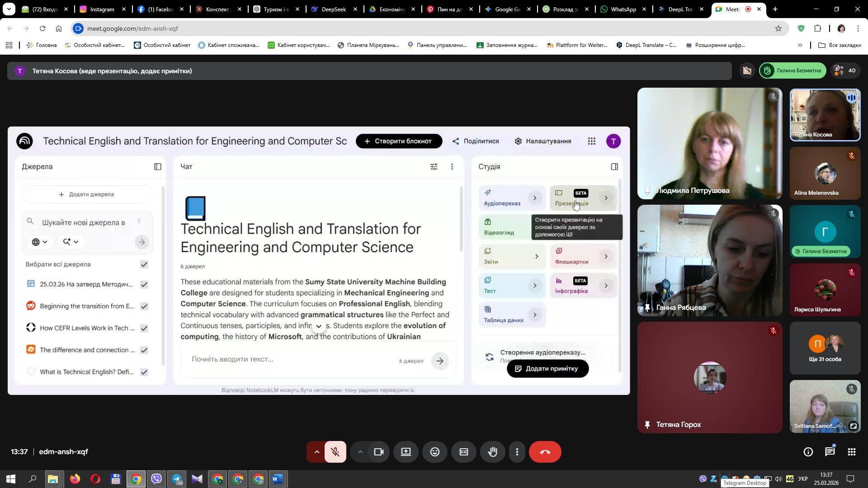This screenshot has width=868, height=488.
Task: Click the raise hand icon
Action: (x=492, y=452)
